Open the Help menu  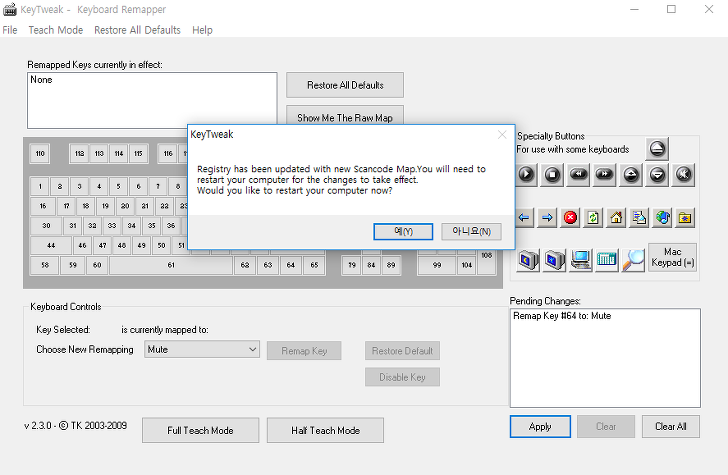(x=202, y=30)
